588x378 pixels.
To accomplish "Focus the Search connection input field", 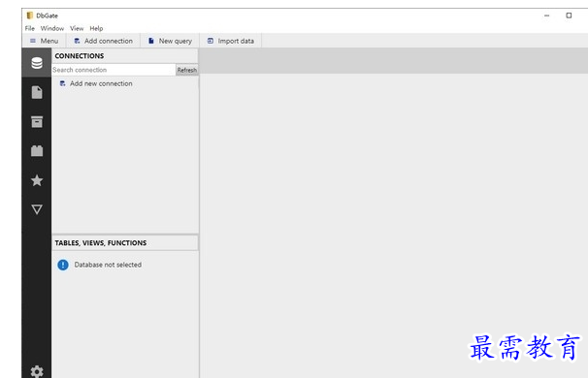I will 114,70.
